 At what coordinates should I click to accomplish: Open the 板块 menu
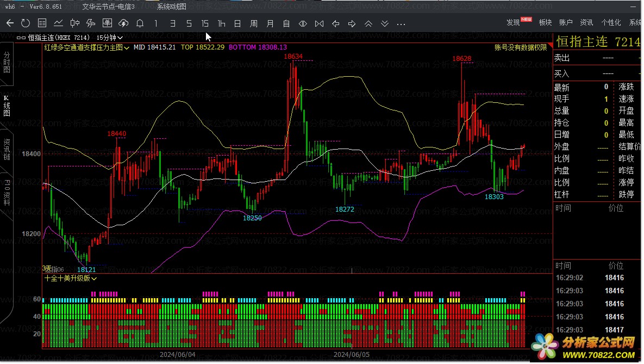coord(545,23)
